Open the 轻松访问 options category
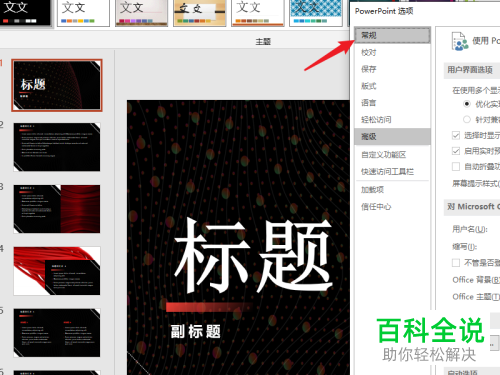 (392, 119)
